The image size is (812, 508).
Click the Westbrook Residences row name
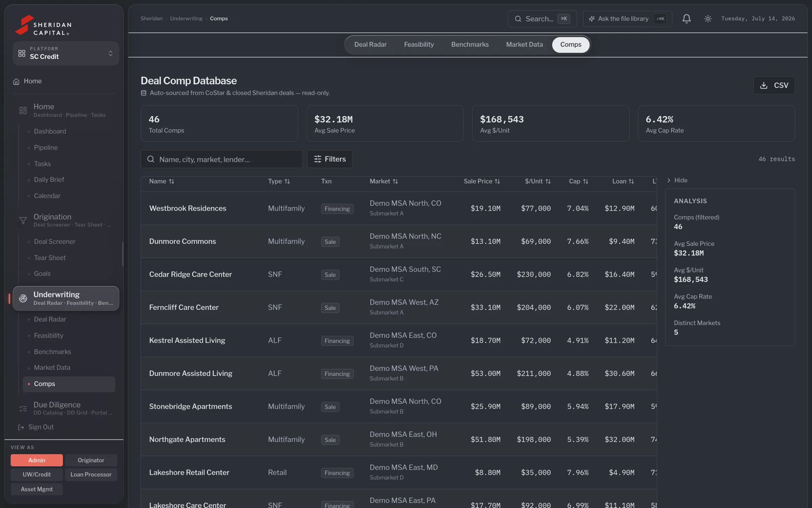tap(187, 209)
